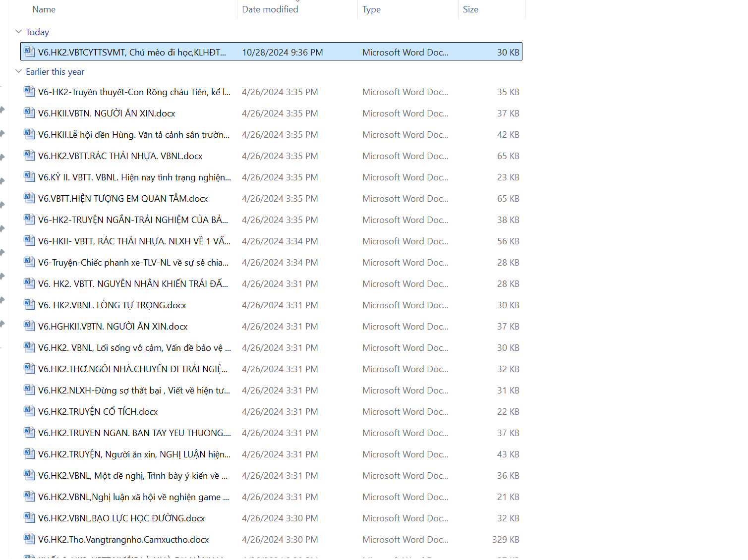Sort by the Type column header
Screen dimensions: 748x560
pyautogui.click(x=371, y=9)
